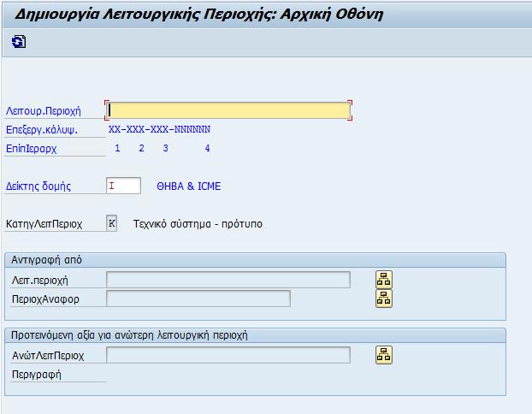Click the ΘΗΒΑ & ICME text
The height and width of the screenshot is (414, 532).
click(189, 186)
